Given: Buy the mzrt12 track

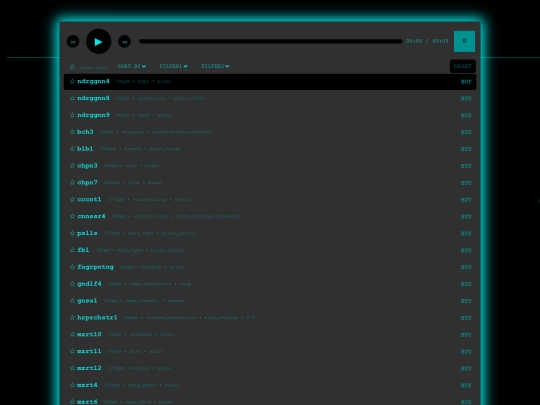Looking at the screenshot, I should tap(466, 369).
